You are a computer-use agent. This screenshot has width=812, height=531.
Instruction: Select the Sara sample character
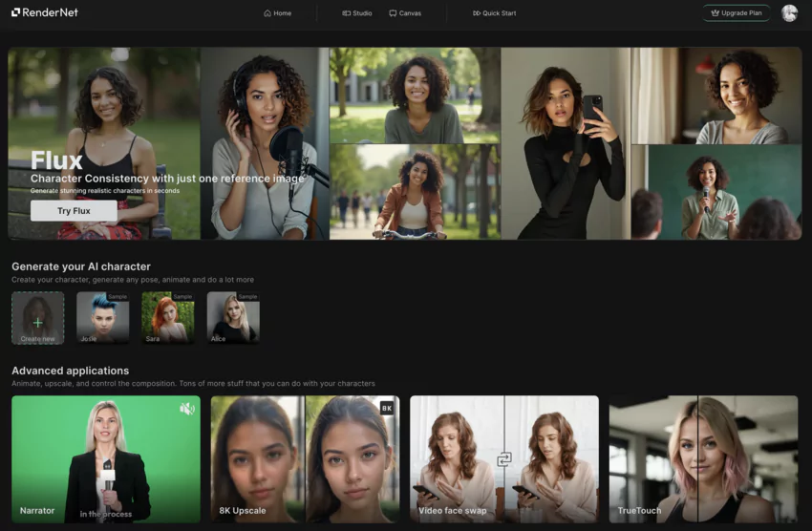click(x=168, y=318)
